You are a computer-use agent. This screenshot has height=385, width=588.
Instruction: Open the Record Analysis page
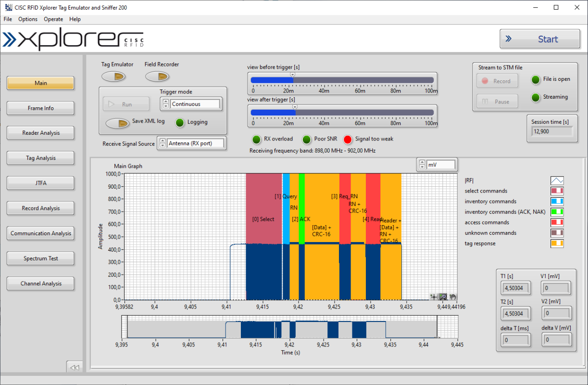tap(40, 208)
